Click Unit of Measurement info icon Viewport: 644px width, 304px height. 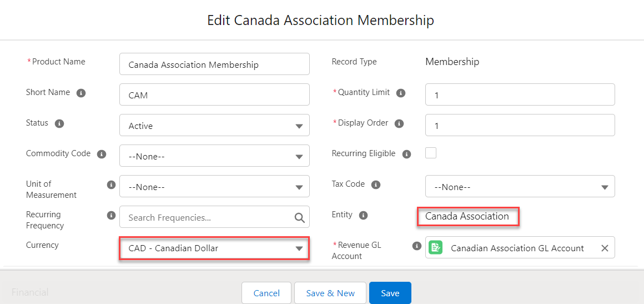pos(111,185)
